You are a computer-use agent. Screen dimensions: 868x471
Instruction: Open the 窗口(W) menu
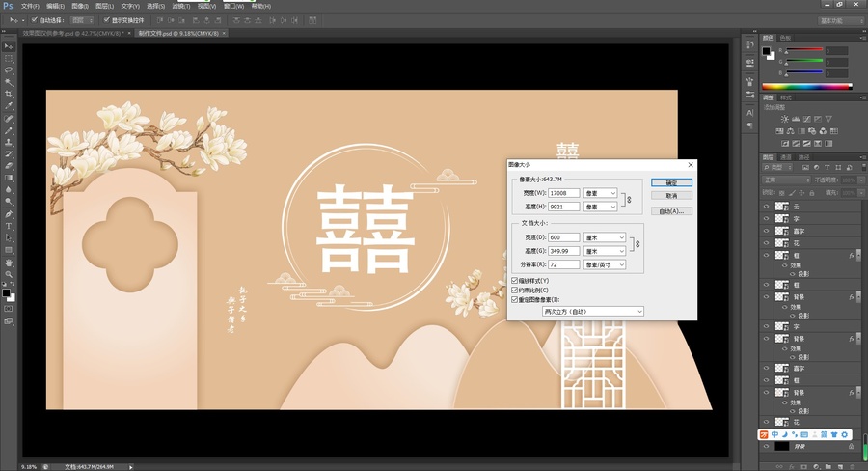pyautogui.click(x=233, y=6)
